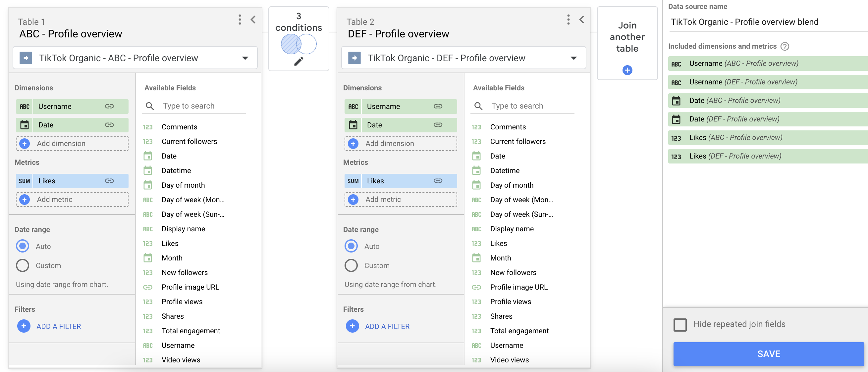Click link icon on Table 2 Date dimension

point(438,125)
